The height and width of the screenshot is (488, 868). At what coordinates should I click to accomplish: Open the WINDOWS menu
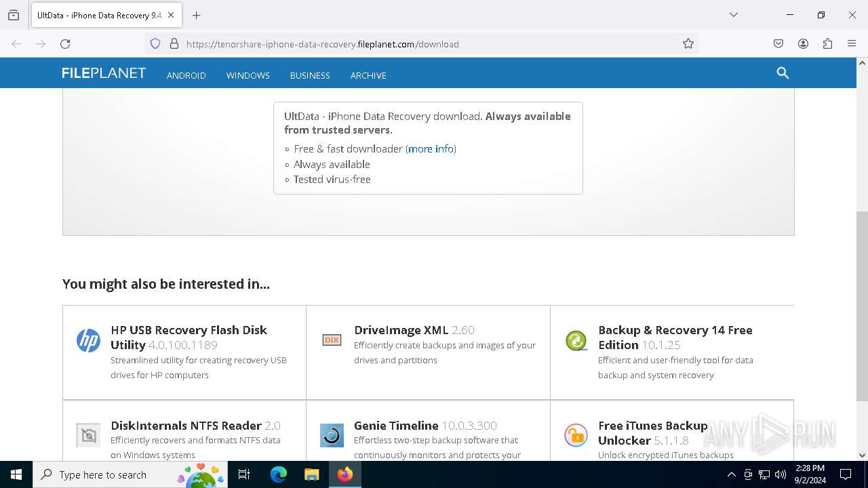(x=248, y=75)
